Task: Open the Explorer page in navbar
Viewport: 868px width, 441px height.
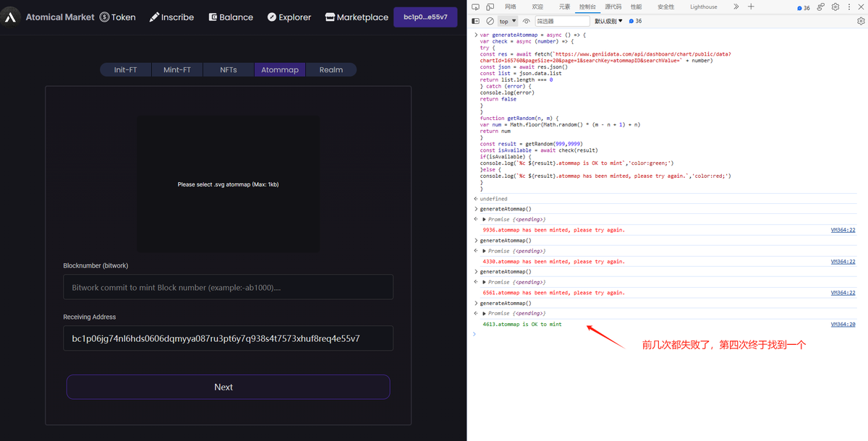Action: coord(289,17)
